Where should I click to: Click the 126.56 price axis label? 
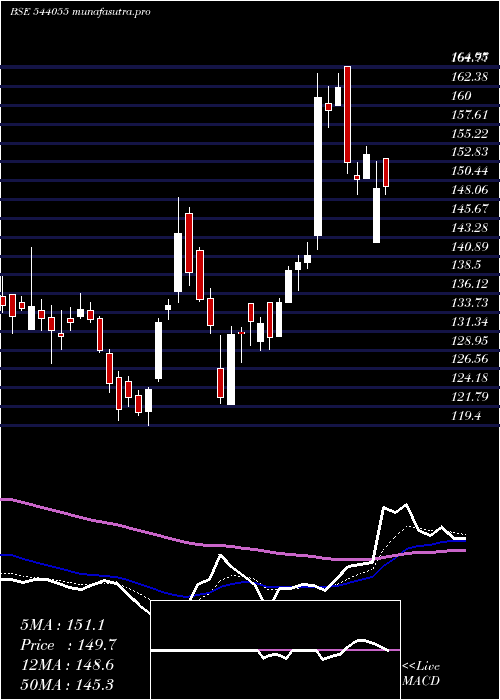[469, 359]
